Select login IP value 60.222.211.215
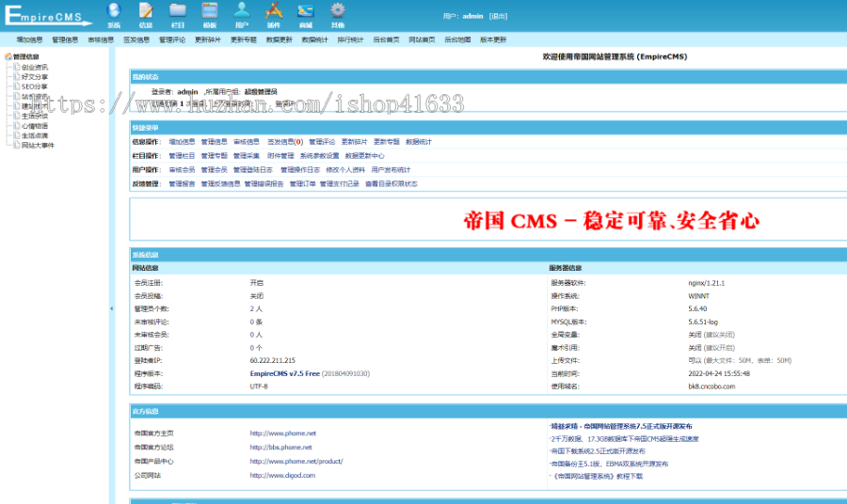The image size is (847, 504). click(x=272, y=360)
